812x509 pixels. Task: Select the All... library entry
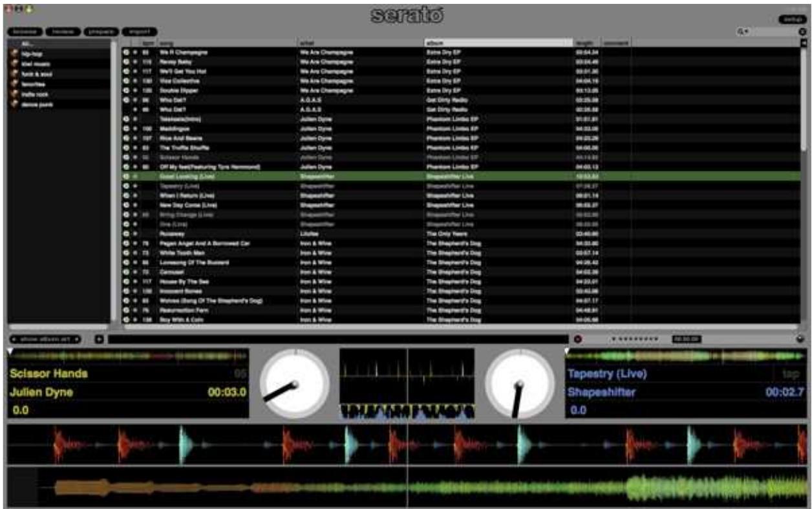click(x=58, y=44)
